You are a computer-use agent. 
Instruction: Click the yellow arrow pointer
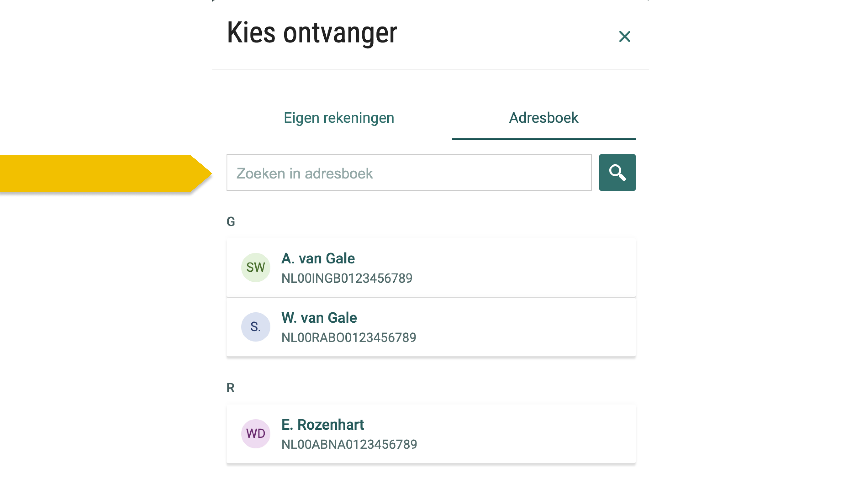pos(106,174)
